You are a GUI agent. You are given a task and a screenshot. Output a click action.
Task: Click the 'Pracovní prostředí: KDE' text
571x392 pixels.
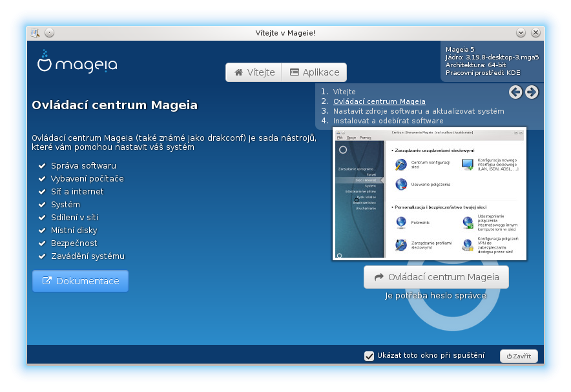coord(483,73)
